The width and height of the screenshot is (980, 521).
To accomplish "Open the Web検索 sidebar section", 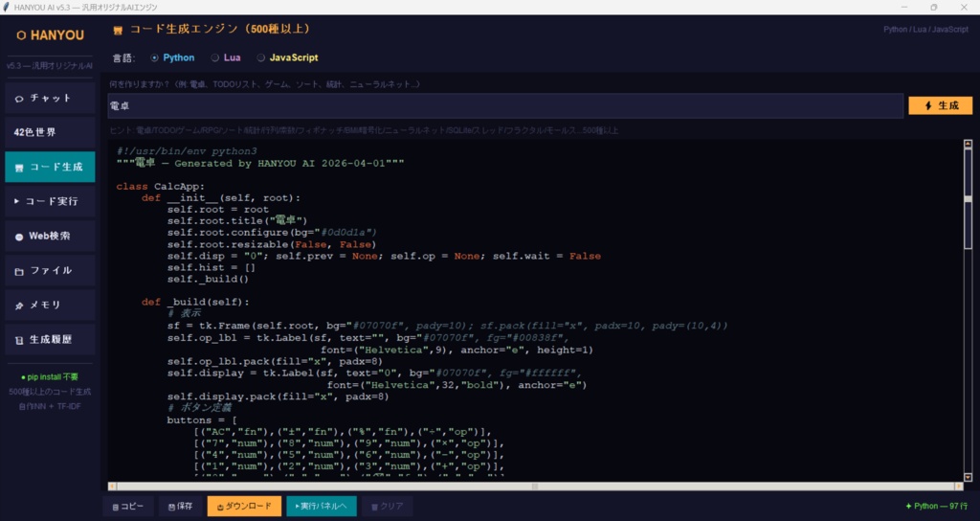I will coord(50,236).
